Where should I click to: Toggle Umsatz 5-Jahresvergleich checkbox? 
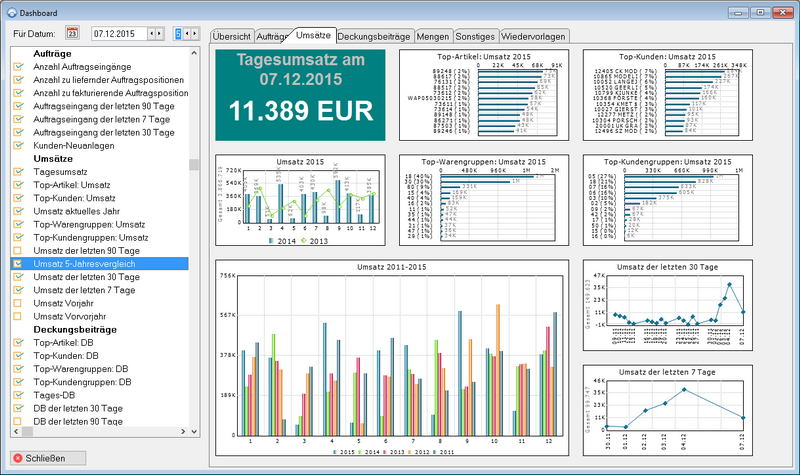click(18, 263)
